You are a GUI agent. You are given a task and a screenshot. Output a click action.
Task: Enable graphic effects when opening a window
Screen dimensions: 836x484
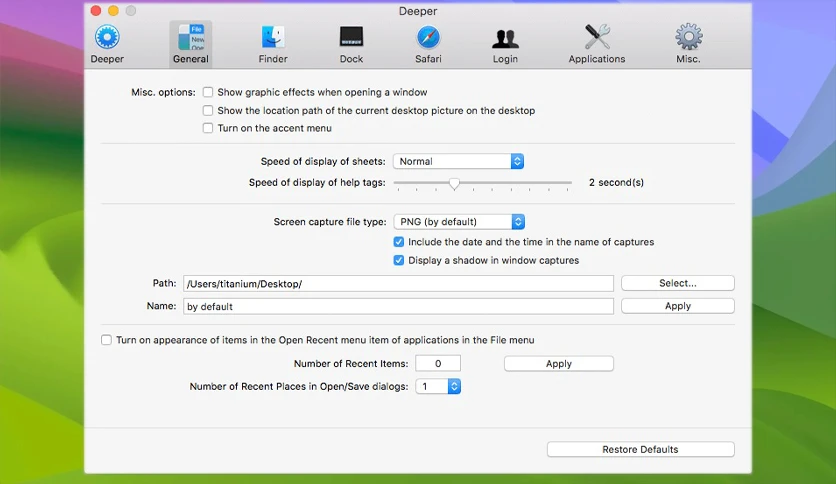click(x=208, y=92)
